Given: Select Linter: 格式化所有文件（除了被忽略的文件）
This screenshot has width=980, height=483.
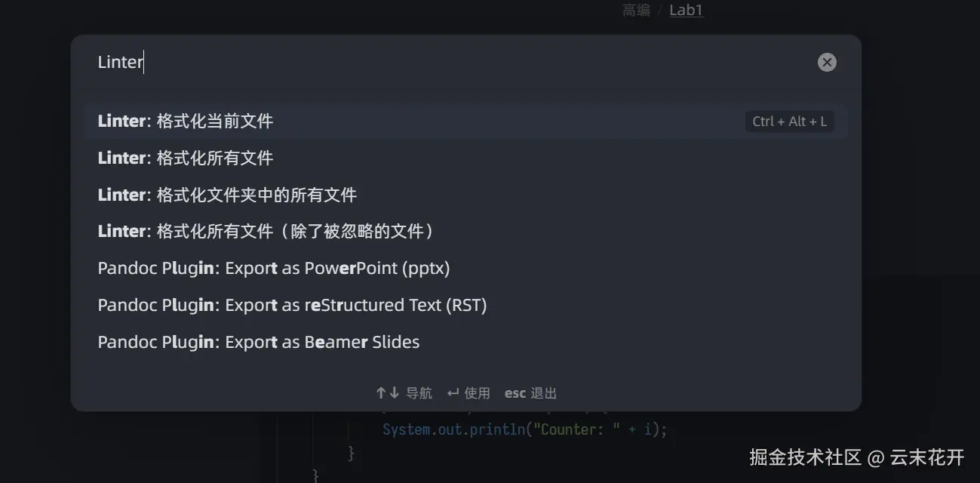Looking at the screenshot, I should point(466,232).
